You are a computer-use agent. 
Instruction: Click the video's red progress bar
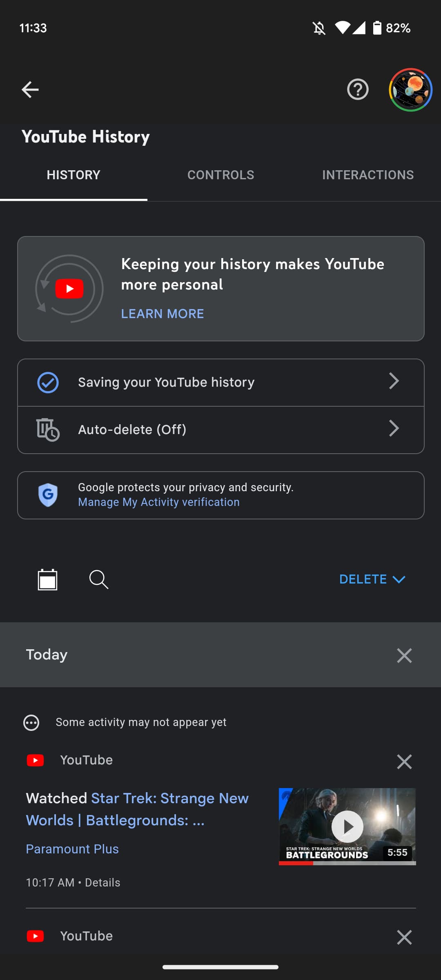[x=296, y=863]
